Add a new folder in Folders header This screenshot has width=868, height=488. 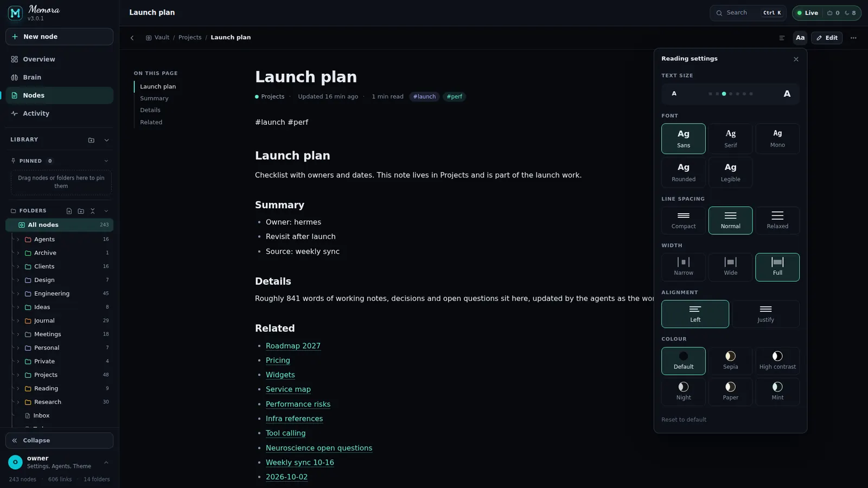click(81, 211)
